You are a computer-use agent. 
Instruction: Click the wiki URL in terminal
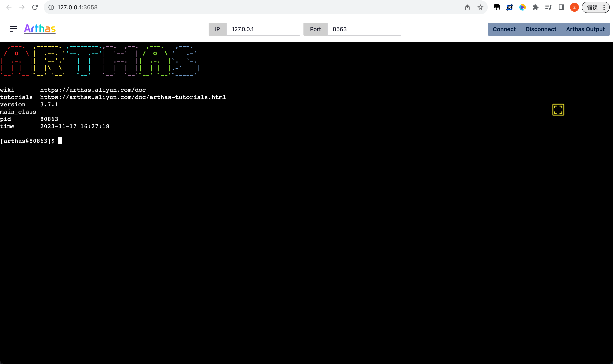pos(93,90)
